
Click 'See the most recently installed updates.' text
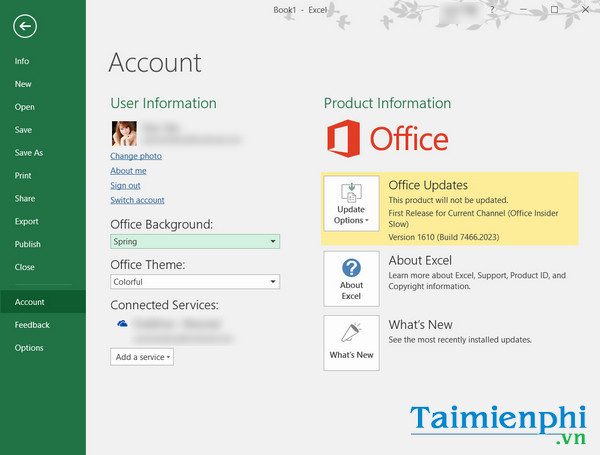[x=460, y=340]
